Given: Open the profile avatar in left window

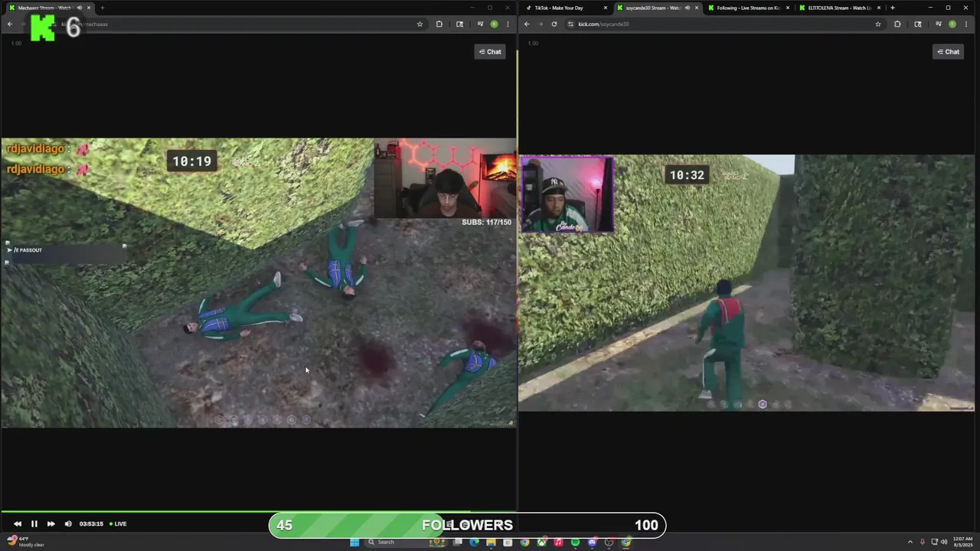Looking at the screenshot, I should coord(494,24).
